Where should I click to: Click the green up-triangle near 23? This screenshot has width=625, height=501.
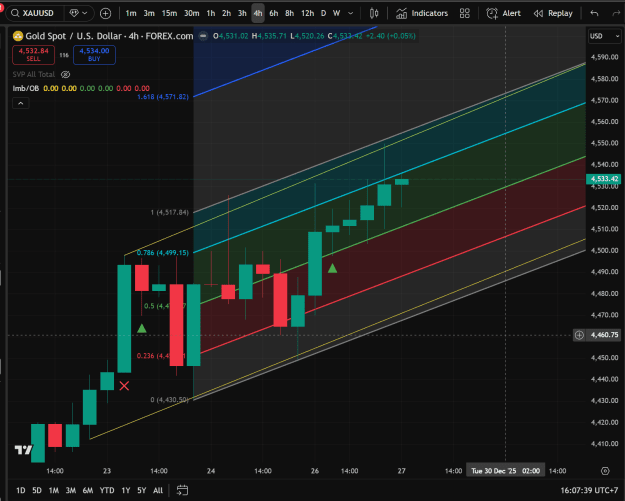(142, 328)
